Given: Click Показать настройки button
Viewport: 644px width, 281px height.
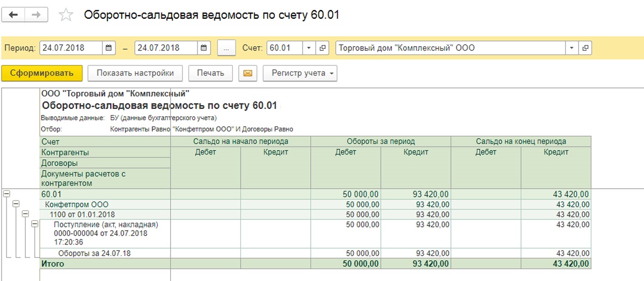Looking at the screenshot, I should (135, 73).
